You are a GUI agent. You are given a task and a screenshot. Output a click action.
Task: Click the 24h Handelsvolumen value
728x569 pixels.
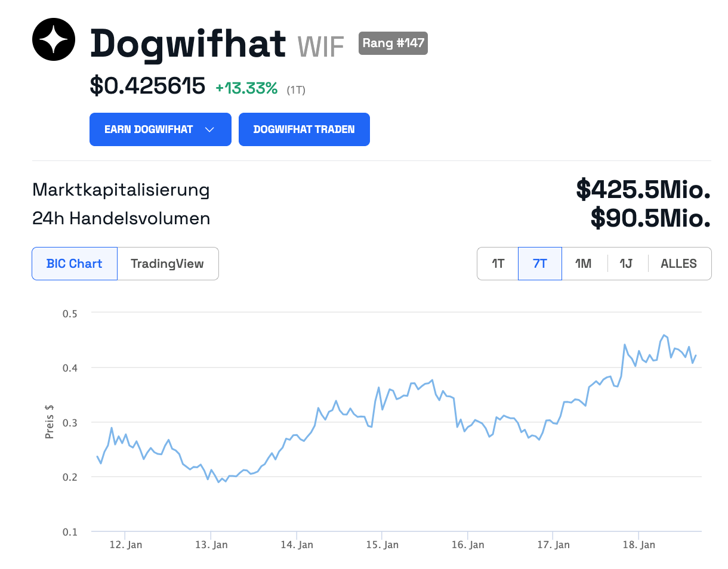(x=650, y=218)
